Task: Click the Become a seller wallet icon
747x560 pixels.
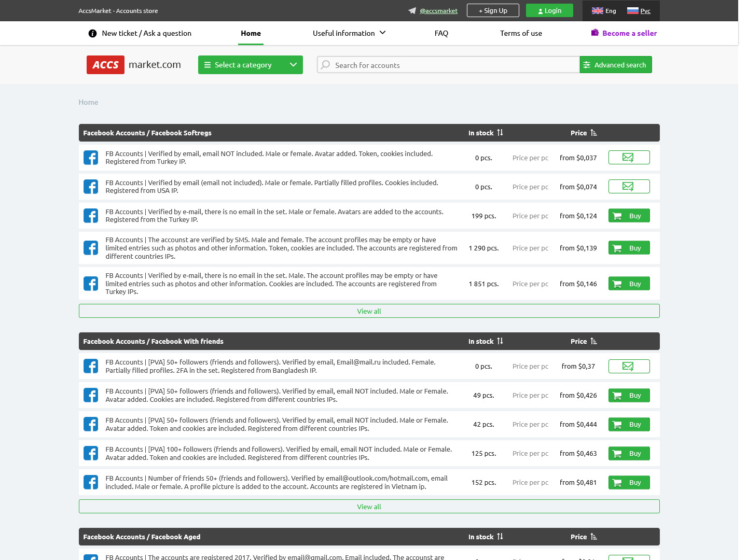Action: pyautogui.click(x=595, y=33)
